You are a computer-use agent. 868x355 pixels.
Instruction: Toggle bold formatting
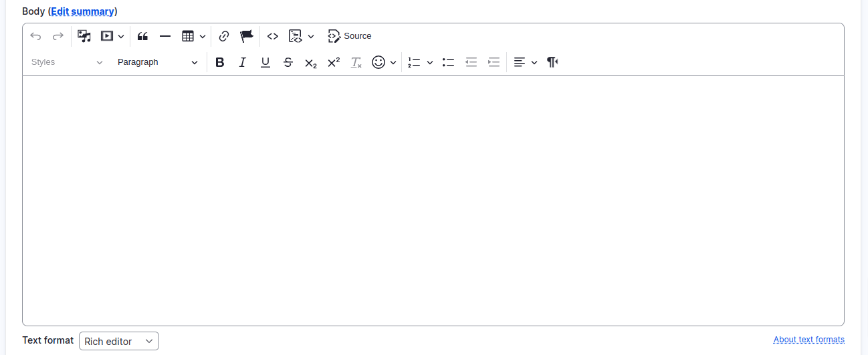coord(220,62)
